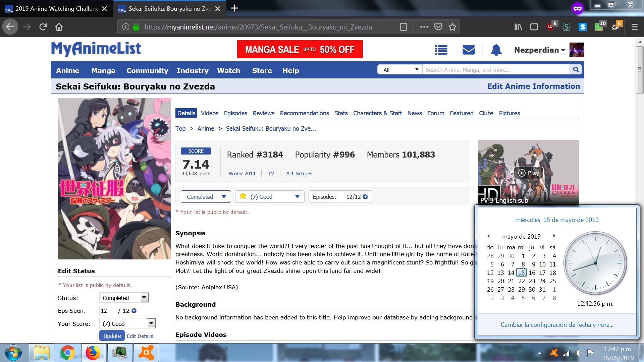Open the Manga menu in navigation bar
The image size is (644, 362).
[x=103, y=71]
